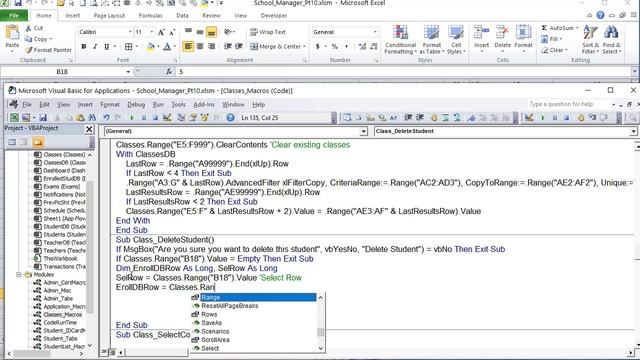This screenshot has height=360, width=640.
Task: Open the (General) object dropdown in code window
Action: point(363,131)
